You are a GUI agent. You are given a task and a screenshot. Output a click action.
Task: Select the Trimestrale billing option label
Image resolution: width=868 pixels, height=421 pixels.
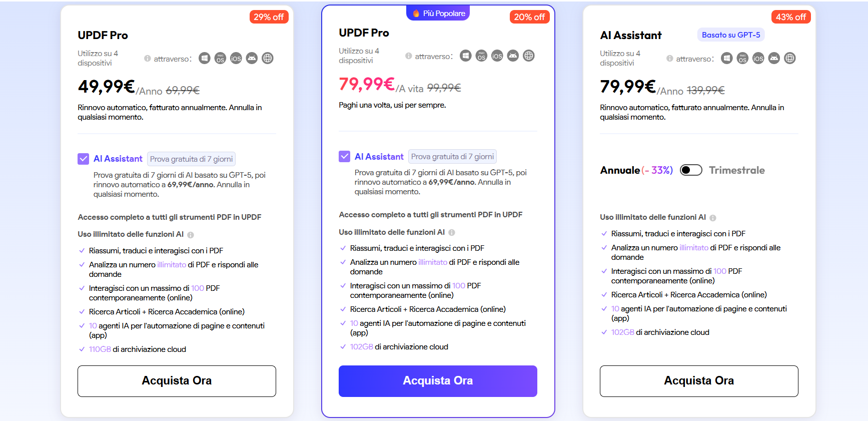click(x=737, y=170)
